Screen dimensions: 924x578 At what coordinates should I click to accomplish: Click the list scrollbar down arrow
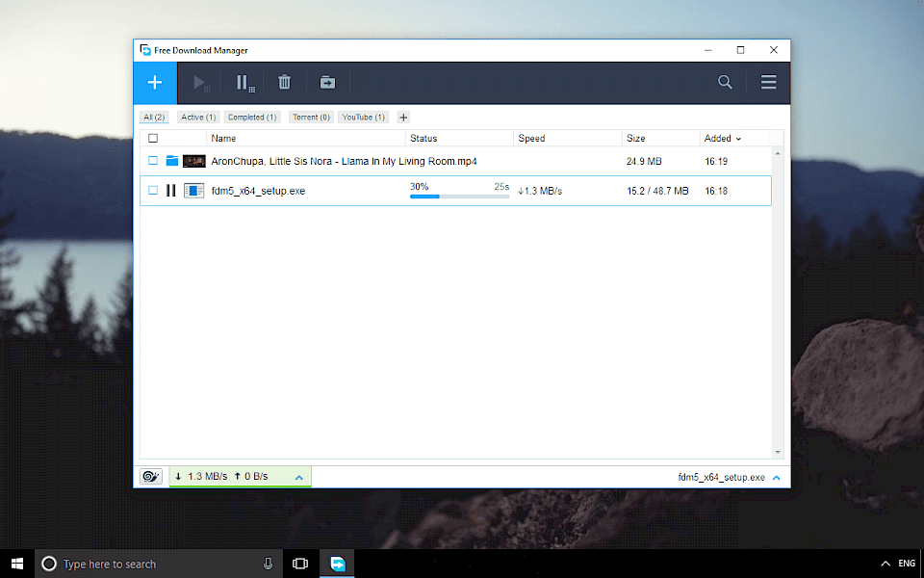coord(778,453)
